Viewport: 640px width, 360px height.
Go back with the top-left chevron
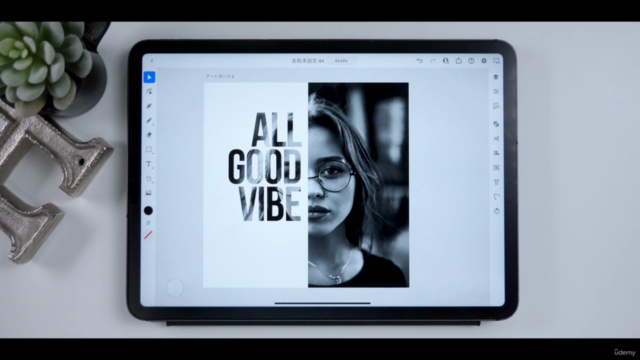click(x=152, y=61)
